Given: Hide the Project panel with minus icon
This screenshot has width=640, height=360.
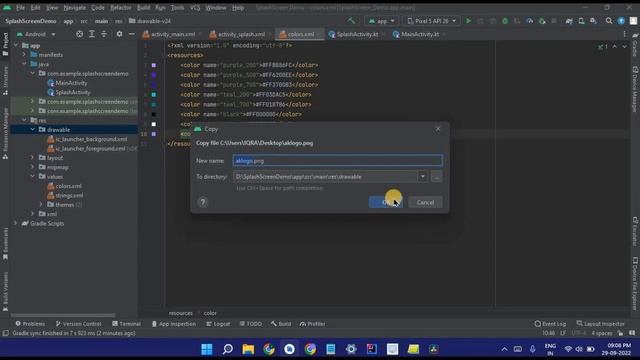Looking at the screenshot, I should 131,34.
